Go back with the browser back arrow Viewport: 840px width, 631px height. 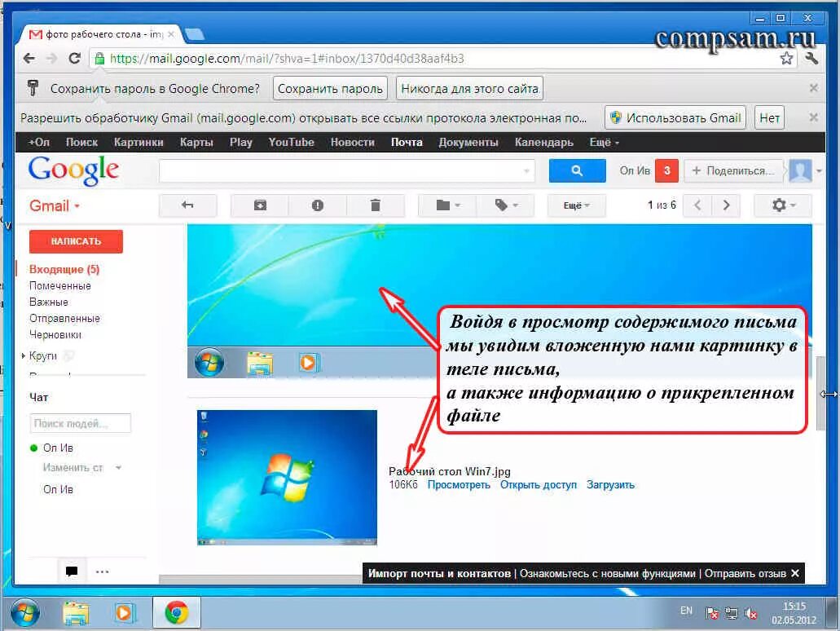(29, 59)
